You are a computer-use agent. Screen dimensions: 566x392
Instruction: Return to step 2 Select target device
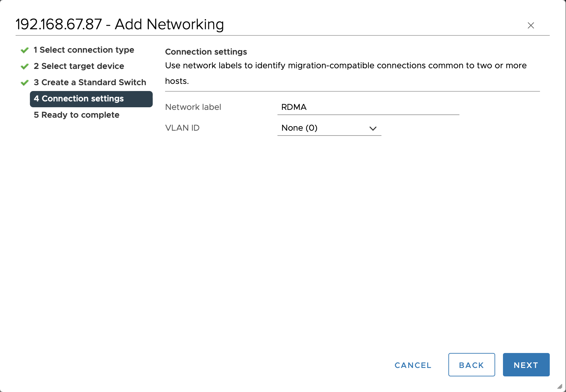click(79, 66)
